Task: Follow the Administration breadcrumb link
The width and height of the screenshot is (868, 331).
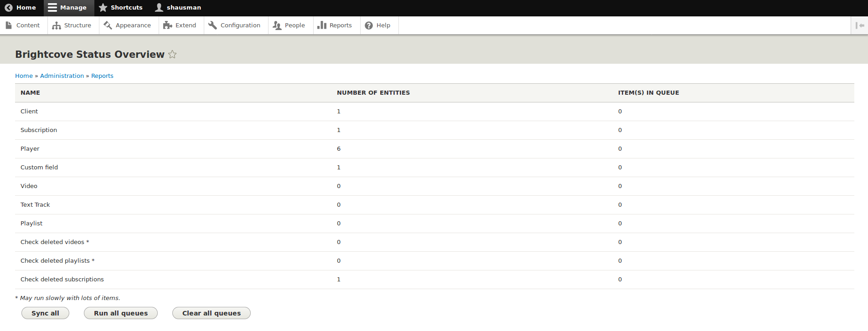Action: [x=62, y=76]
